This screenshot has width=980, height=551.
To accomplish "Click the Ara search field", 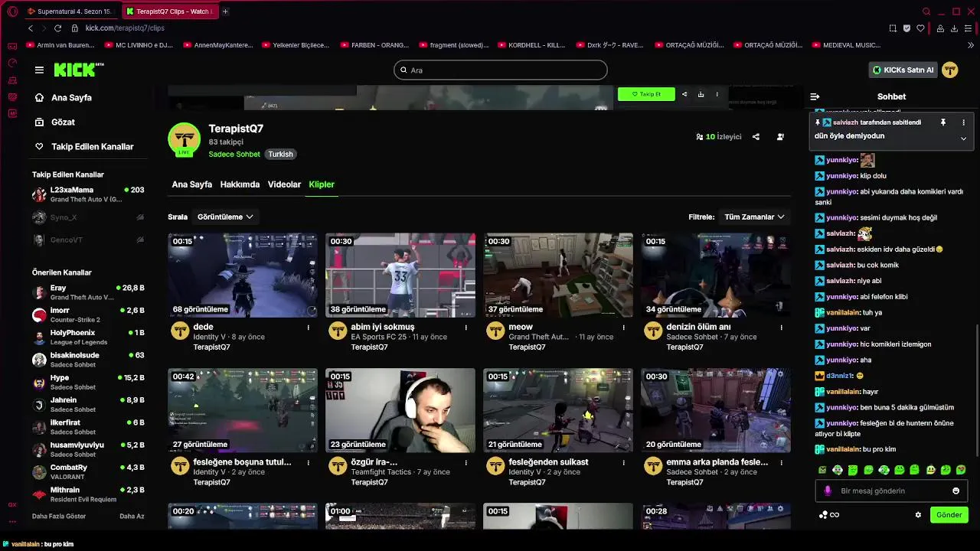I will click(501, 70).
